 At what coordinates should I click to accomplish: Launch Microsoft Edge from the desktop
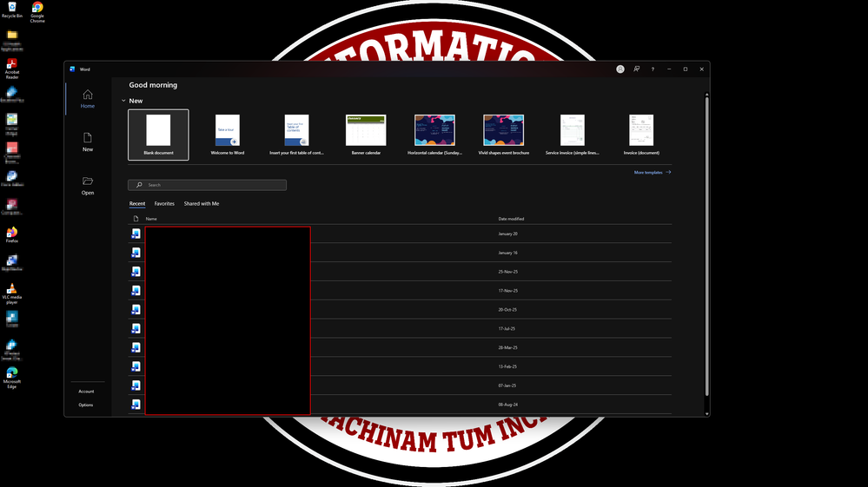[11, 378]
